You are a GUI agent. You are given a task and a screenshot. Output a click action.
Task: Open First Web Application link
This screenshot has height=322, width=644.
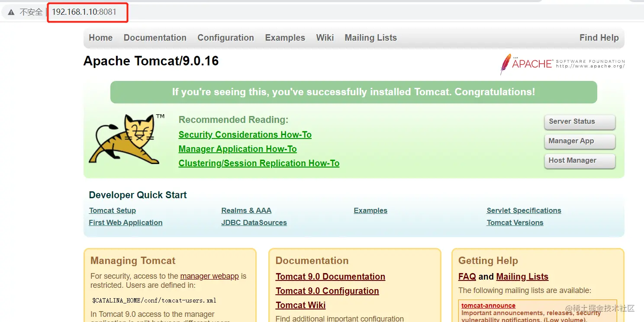pos(126,222)
